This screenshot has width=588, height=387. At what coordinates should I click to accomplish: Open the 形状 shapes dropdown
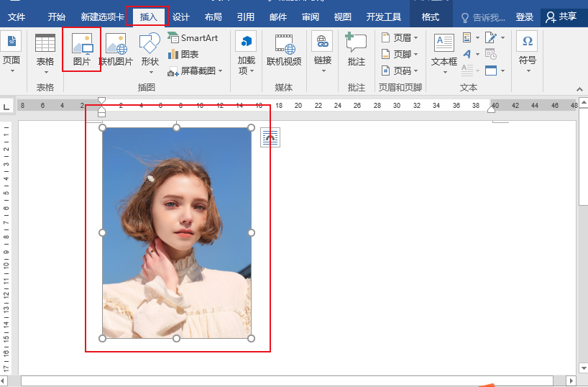click(x=150, y=53)
